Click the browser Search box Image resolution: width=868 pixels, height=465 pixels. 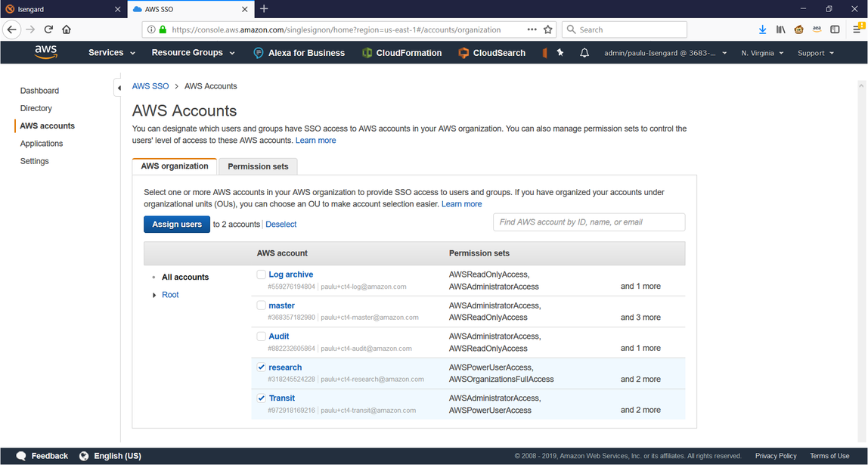click(x=625, y=29)
